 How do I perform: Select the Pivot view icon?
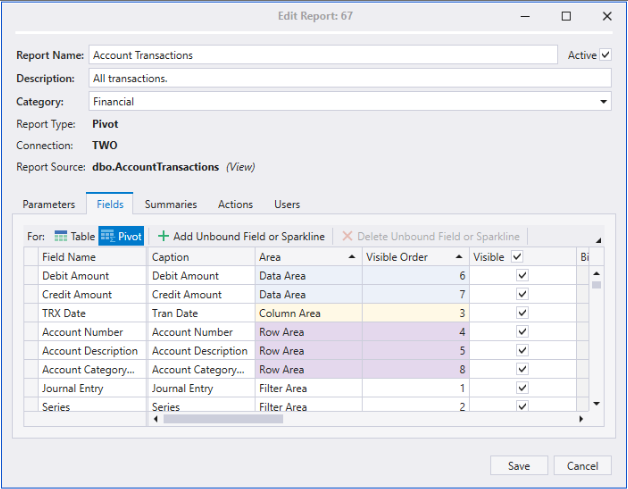point(107,236)
